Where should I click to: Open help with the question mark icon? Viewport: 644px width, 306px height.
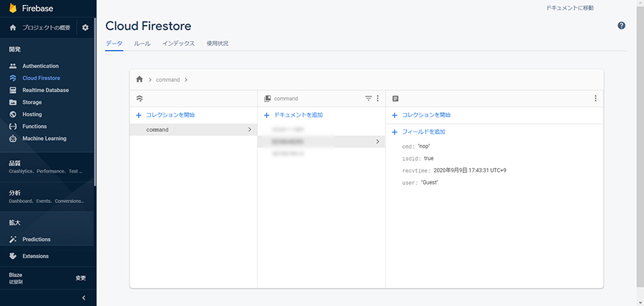pos(621,26)
